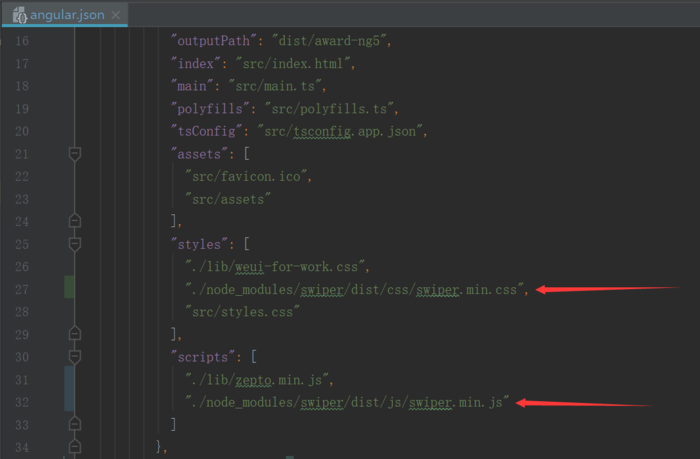Click green change marker beside line 27
The image size is (700, 459).
pos(69,288)
